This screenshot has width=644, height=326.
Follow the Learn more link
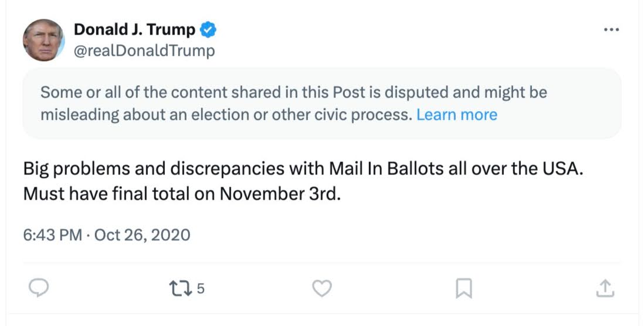point(456,115)
